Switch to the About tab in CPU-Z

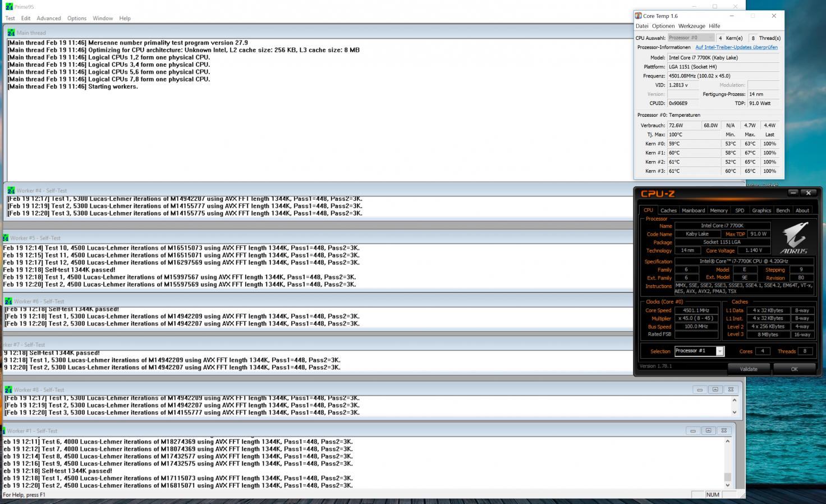point(802,210)
